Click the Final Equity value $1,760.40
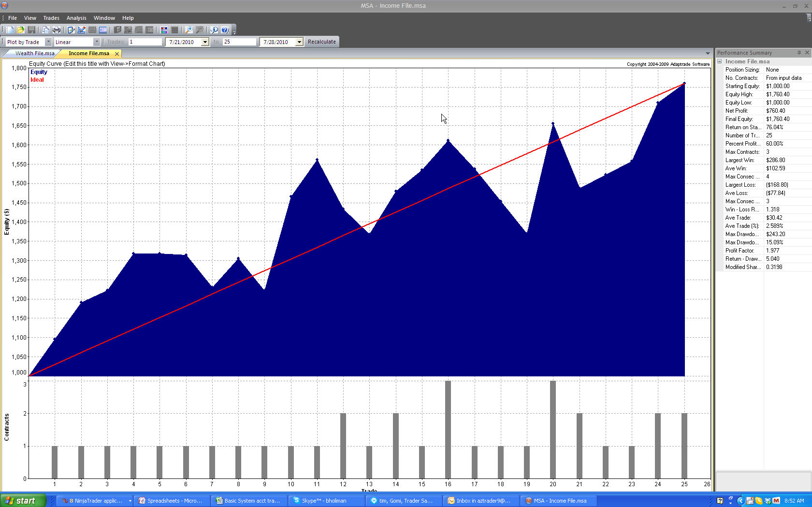The image size is (812, 507). pos(778,119)
